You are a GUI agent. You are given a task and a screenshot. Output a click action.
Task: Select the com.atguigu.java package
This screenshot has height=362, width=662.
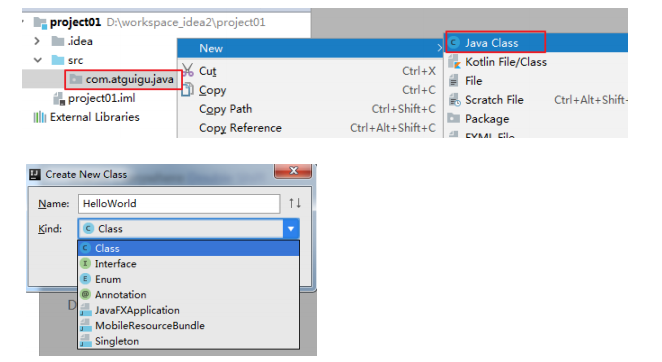click(x=130, y=79)
